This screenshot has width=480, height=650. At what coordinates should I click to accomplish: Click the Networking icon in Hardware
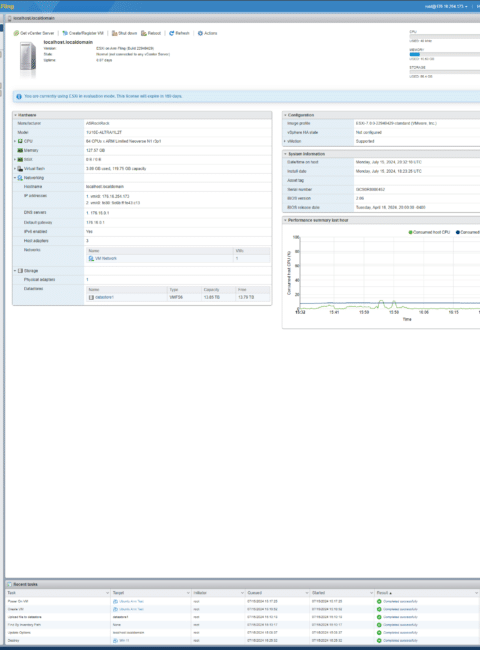click(x=20, y=178)
